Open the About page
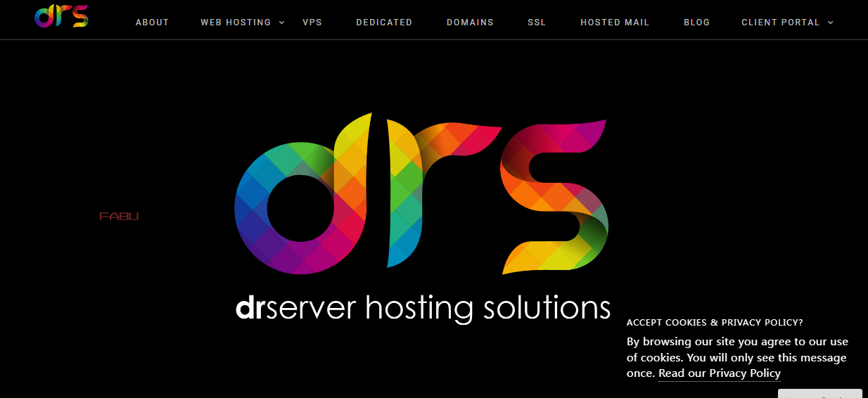 tap(152, 23)
